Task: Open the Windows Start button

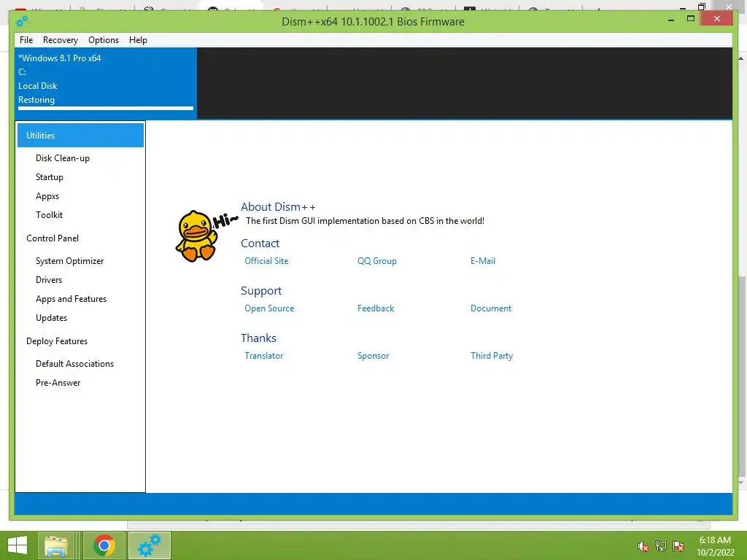Action: coord(18,545)
